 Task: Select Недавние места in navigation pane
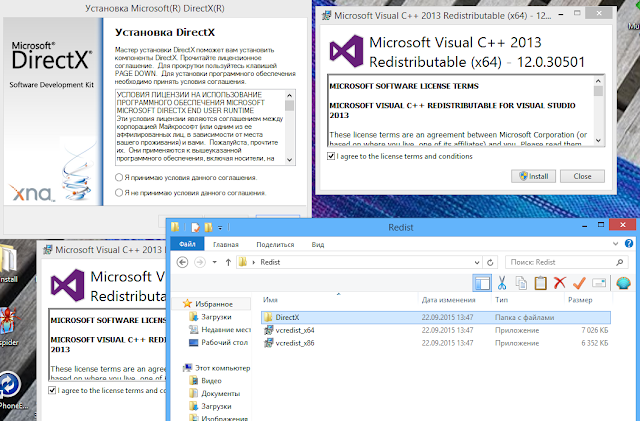[220, 330]
